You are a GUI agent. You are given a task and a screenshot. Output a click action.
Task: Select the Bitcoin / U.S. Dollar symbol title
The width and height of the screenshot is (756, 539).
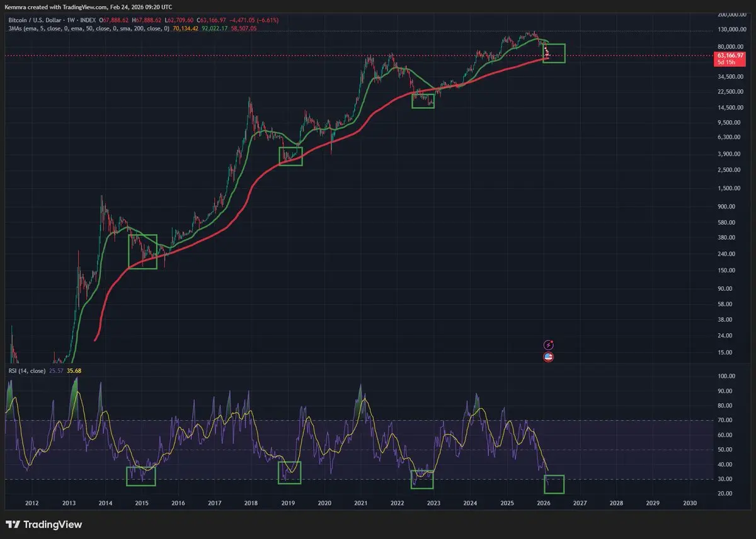[33, 20]
